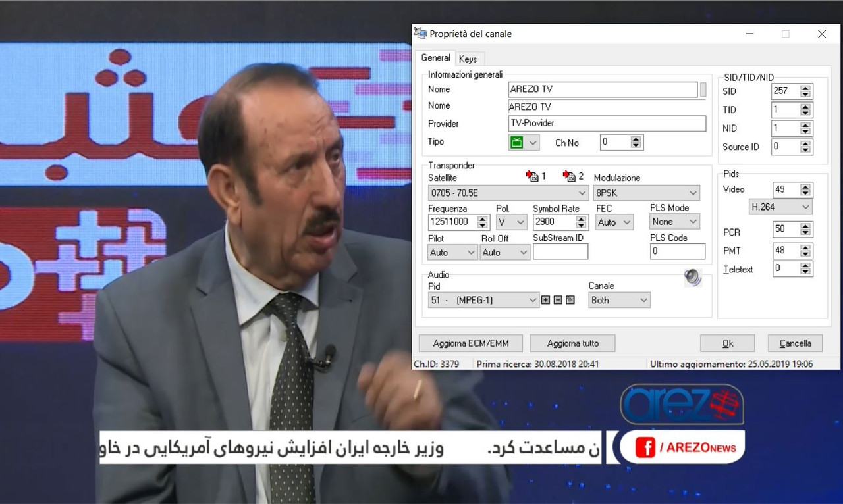The width and height of the screenshot is (843, 504).
Task: Click the PLS Code input field
Action: click(x=678, y=251)
